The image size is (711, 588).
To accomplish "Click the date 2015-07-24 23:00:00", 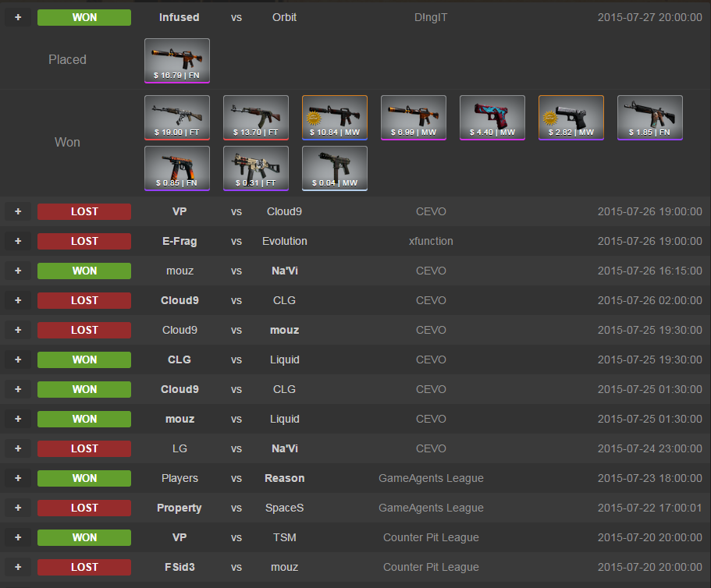I will pos(650,448).
